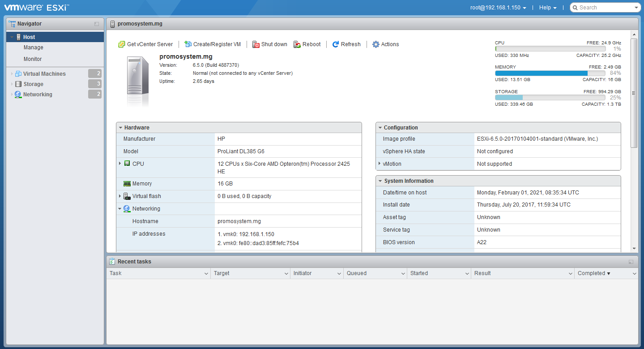Collapse the Hardware panel section

coord(120,128)
